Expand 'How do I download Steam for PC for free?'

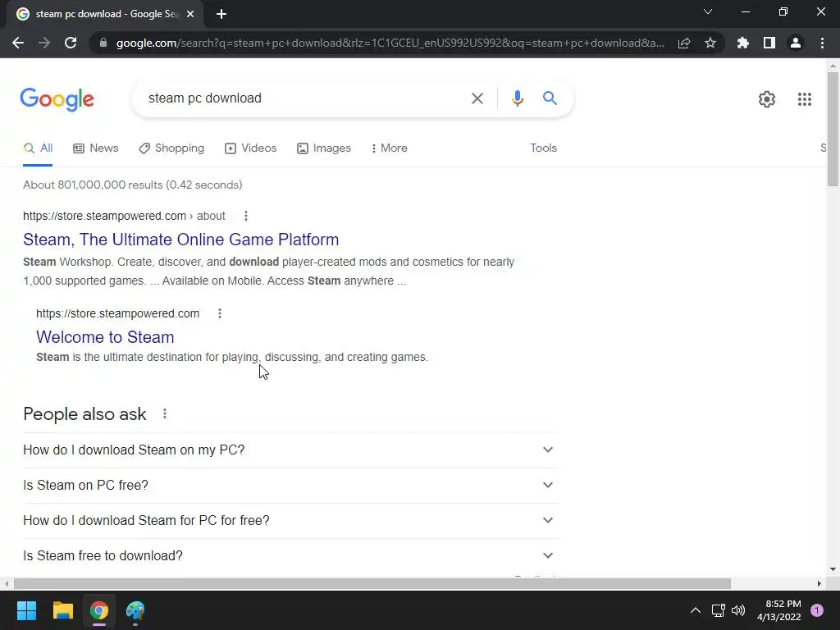(290, 521)
